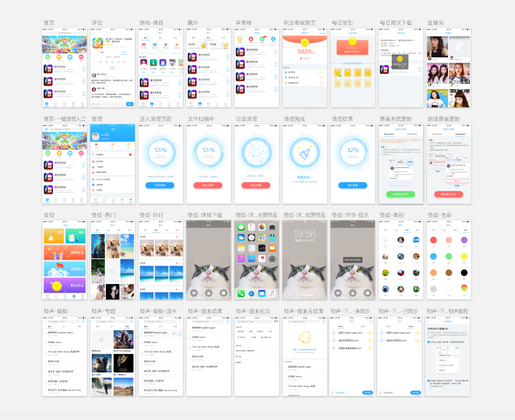
Task: Open Clock app icon in the home screen preview
Action: (251, 237)
